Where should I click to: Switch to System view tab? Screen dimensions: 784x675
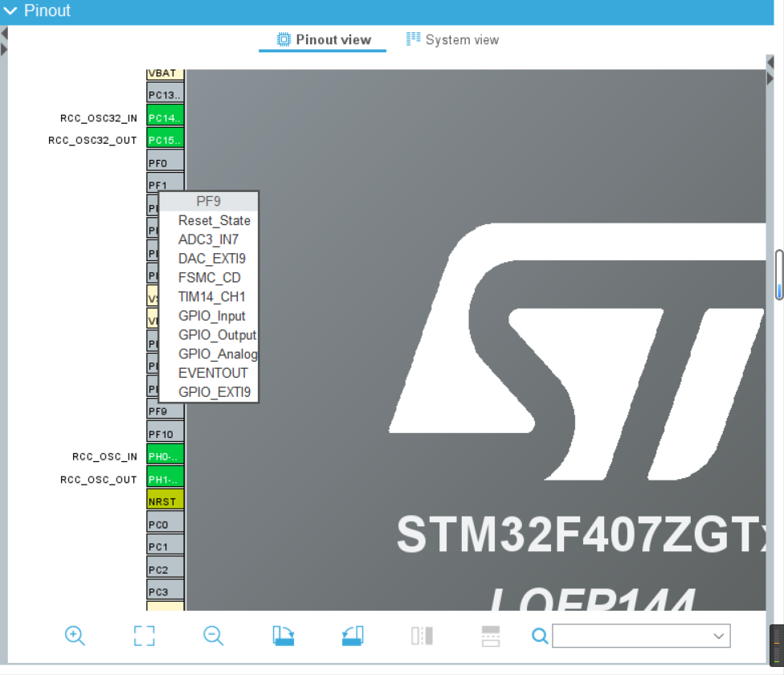point(452,39)
